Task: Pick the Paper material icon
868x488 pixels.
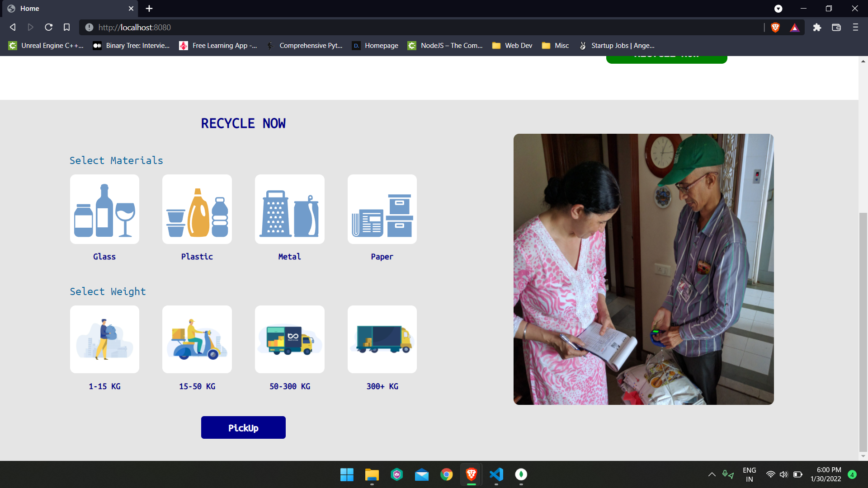Action: [382, 209]
